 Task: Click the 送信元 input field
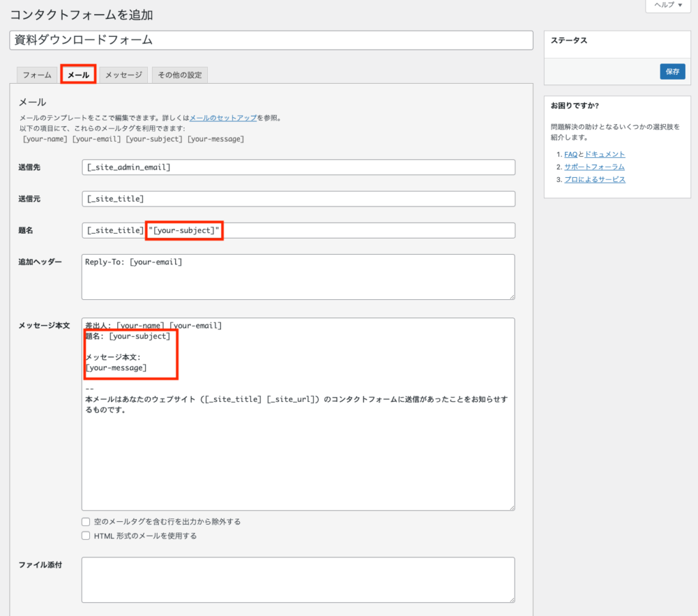click(298, 199)
